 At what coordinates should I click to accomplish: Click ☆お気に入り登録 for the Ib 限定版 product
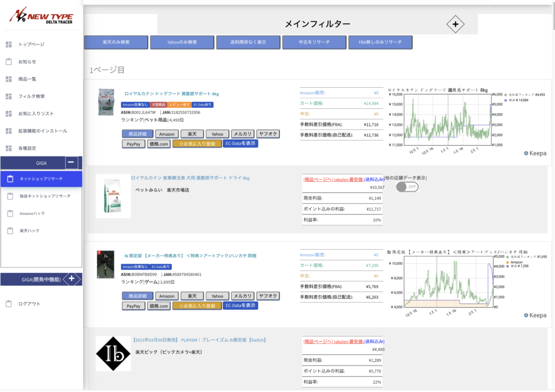[197, 306]
